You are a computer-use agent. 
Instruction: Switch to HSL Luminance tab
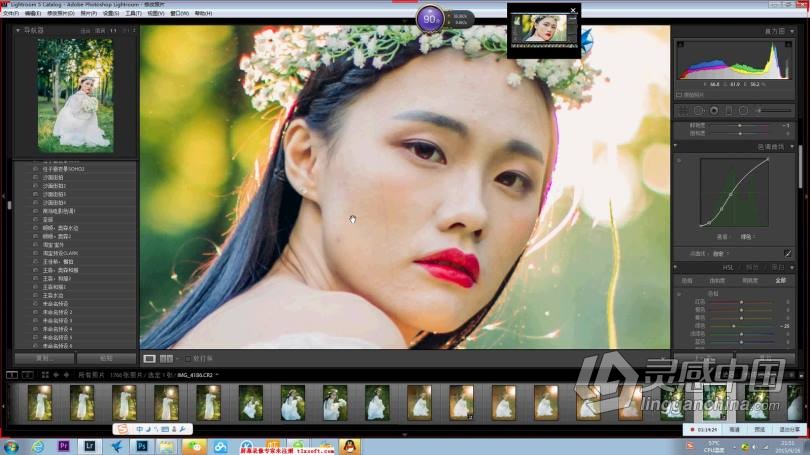(x=750, y=280)
